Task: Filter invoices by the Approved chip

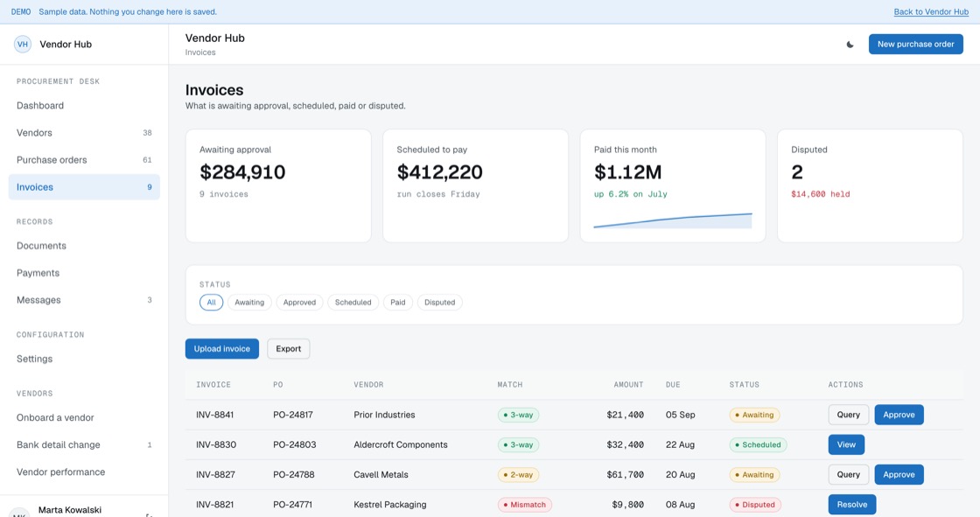Action: click(x=299, y=303)
